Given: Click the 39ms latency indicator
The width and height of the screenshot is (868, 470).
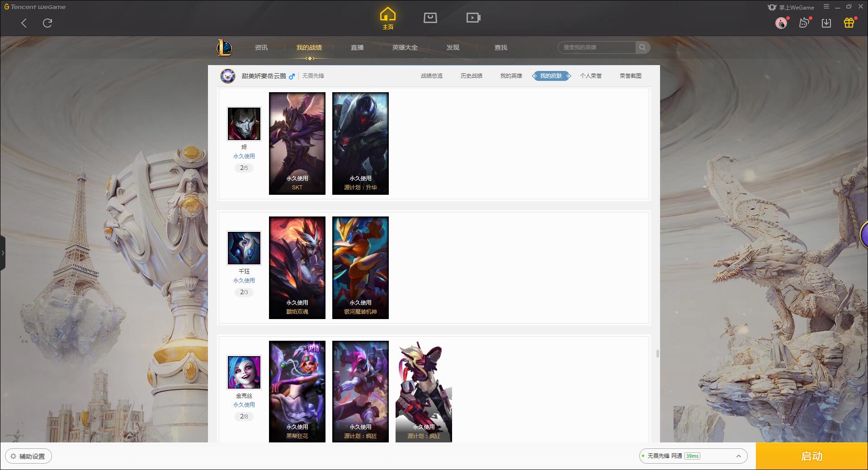Looking at the screenshot, I should [692, 456].
